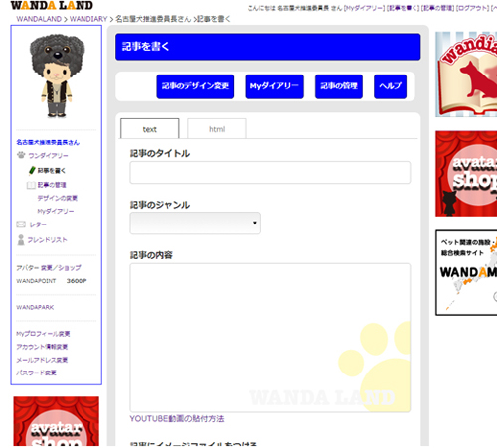Image resolution: width=497 pixels, height=448 pixels.
Task: Open the YOUTUBE動画の貼付方法 link
Action: 177,419
